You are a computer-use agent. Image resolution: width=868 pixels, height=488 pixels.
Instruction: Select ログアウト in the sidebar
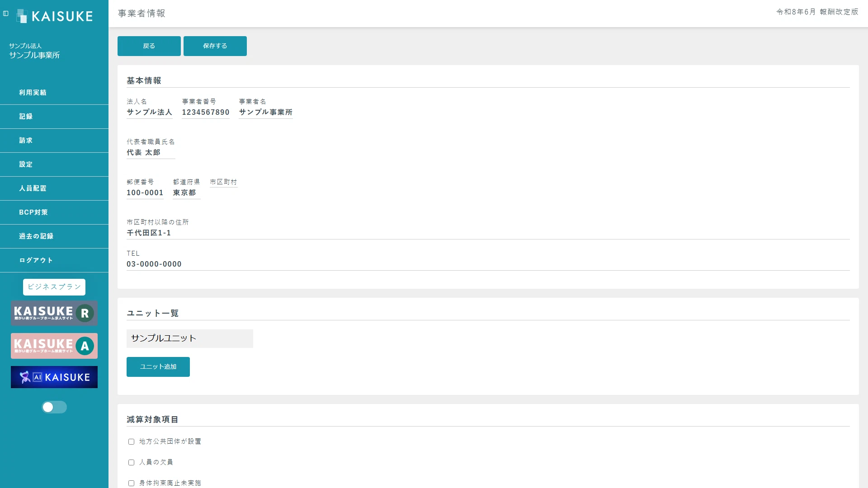tap(54, 260)
